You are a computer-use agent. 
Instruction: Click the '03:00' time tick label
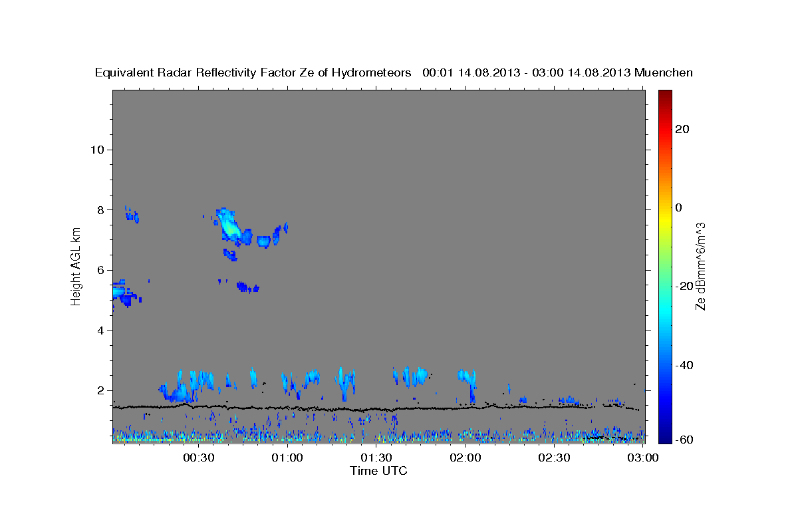tap(643, 458)
